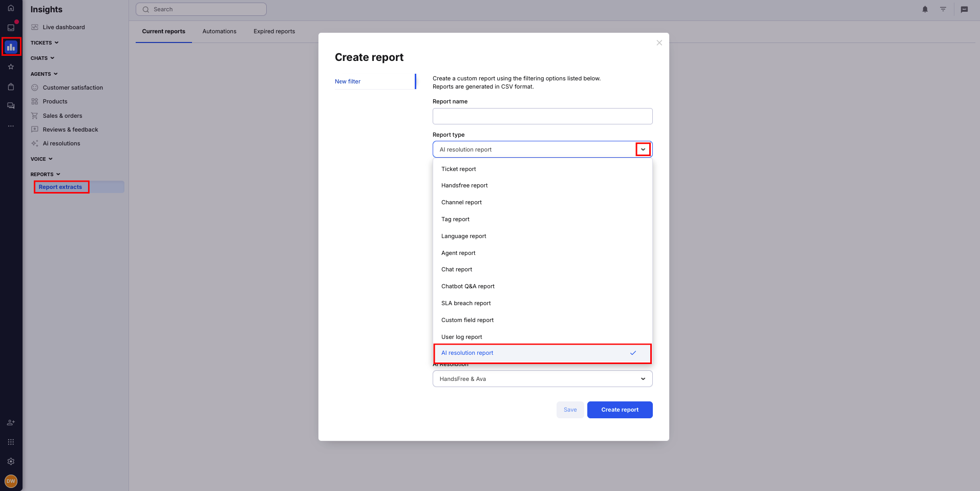Choose Channel report option

(543, 202)
